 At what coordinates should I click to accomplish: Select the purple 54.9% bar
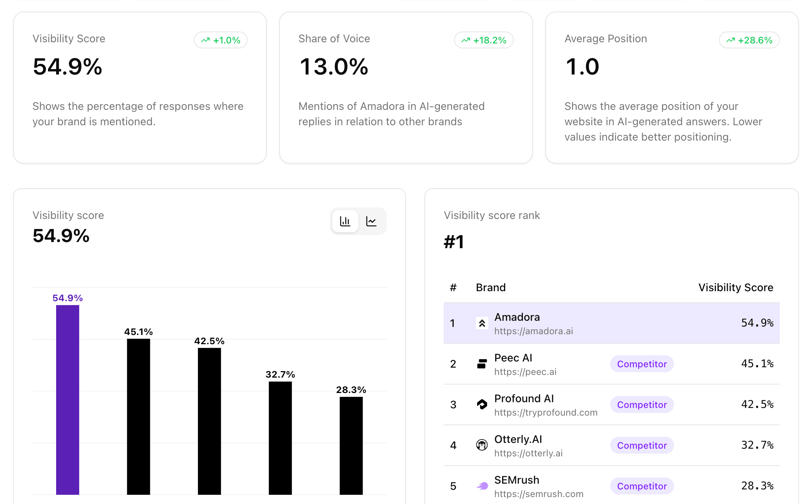click(68, 400)
